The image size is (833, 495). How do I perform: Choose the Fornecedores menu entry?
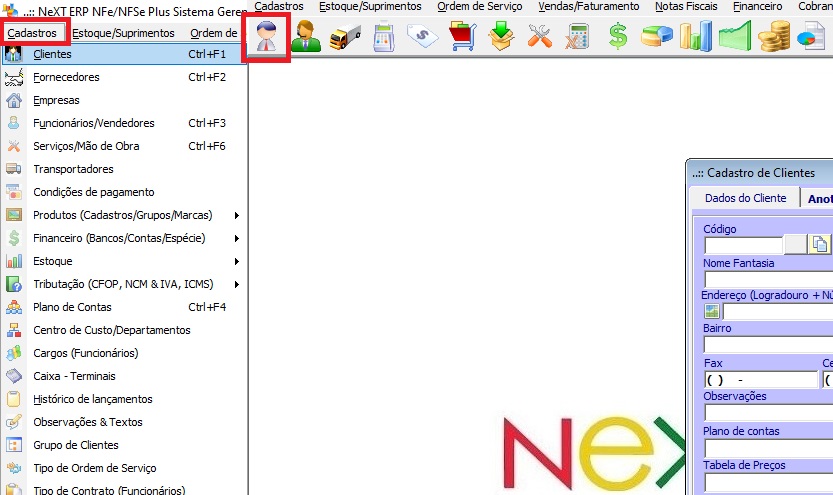pyautogui.click(x=125, y=78)
